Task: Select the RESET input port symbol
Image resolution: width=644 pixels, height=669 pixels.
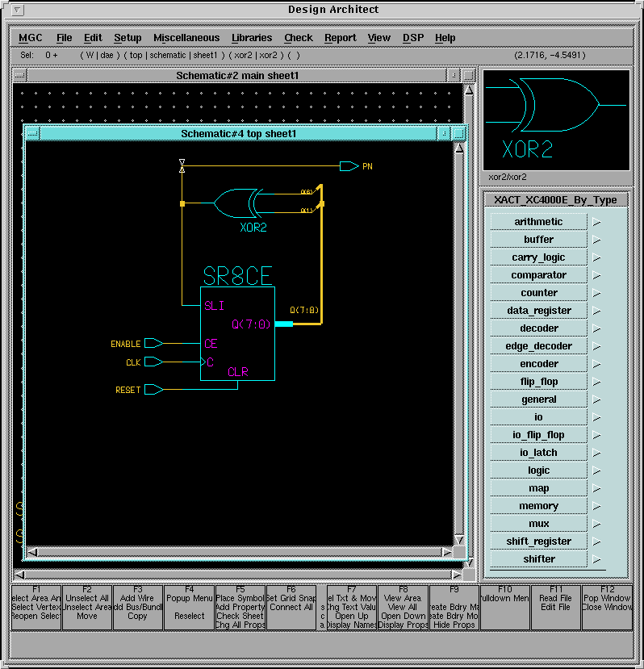Action: 153,390
